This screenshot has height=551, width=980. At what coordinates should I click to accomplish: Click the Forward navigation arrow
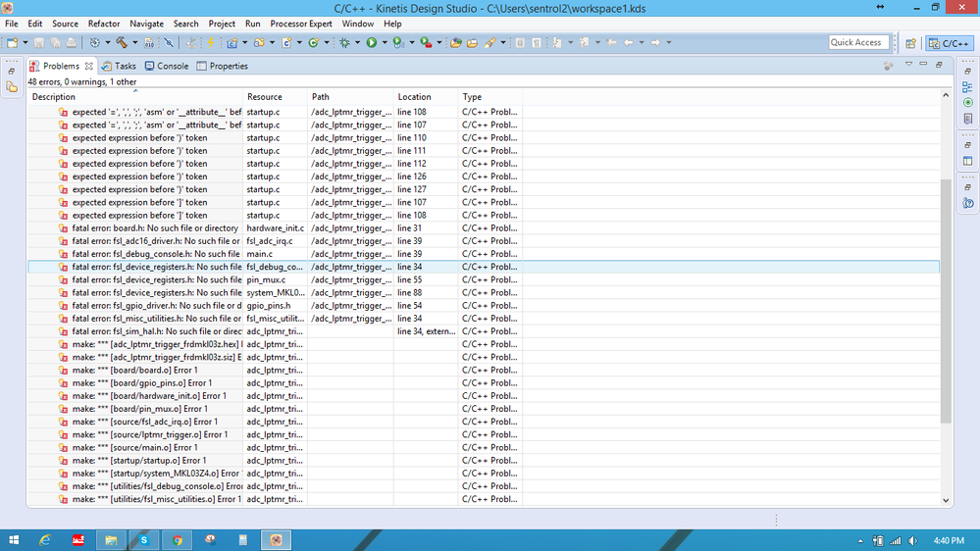tap(655, 42)
